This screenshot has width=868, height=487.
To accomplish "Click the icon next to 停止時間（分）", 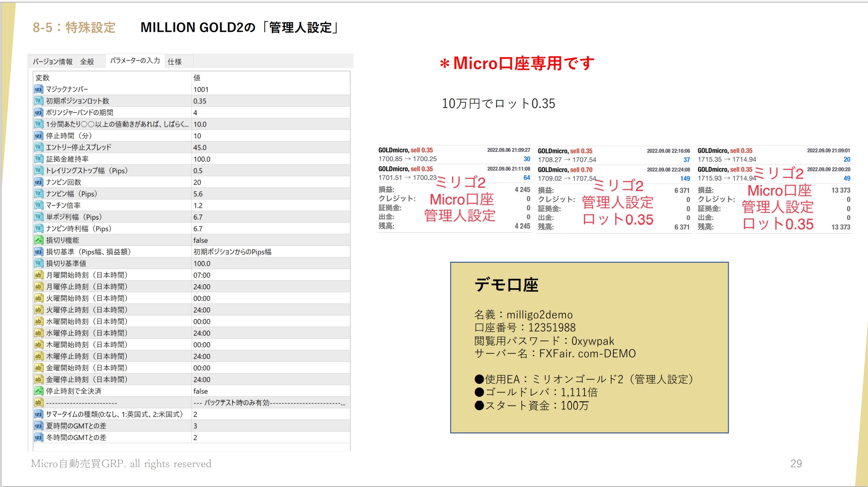I will pyautogui.click(x=38, y=136).
